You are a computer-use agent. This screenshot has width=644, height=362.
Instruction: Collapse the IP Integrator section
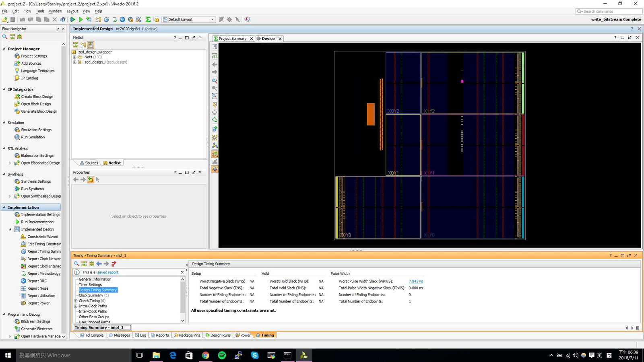4,90
